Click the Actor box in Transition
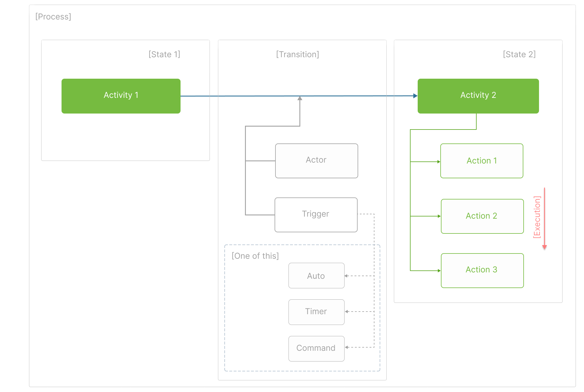Image resolution: width=584 pixels, height=392 pixels. pyautogui.click(x=316, y=160)
